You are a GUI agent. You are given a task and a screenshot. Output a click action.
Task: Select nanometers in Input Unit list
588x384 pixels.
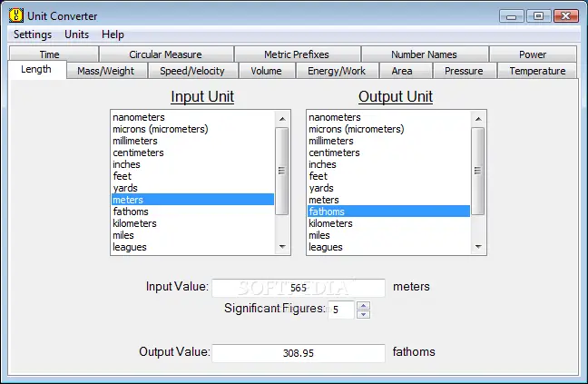[192, 117]
